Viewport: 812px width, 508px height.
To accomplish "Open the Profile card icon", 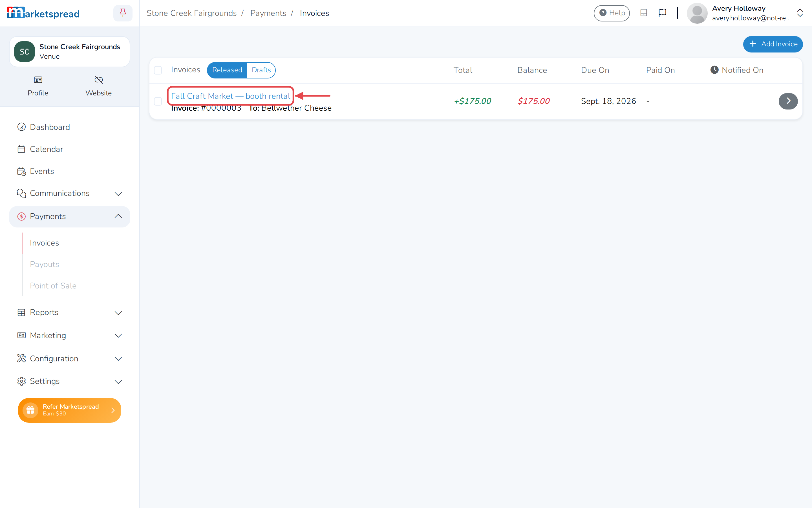I will 38,80.
